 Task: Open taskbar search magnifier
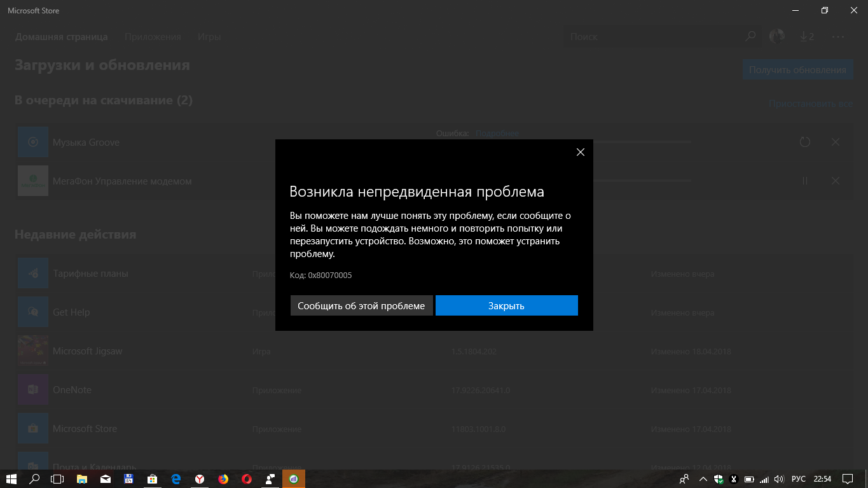[35, 478]
